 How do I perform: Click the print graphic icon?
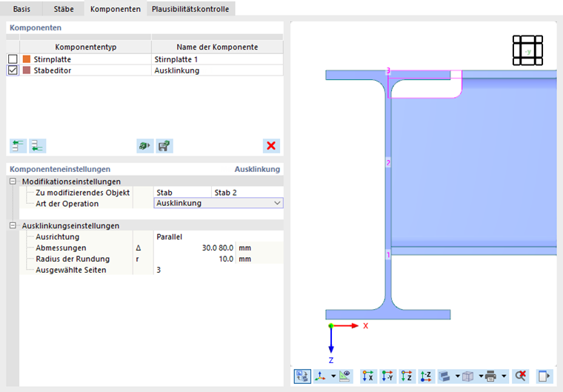491,376
